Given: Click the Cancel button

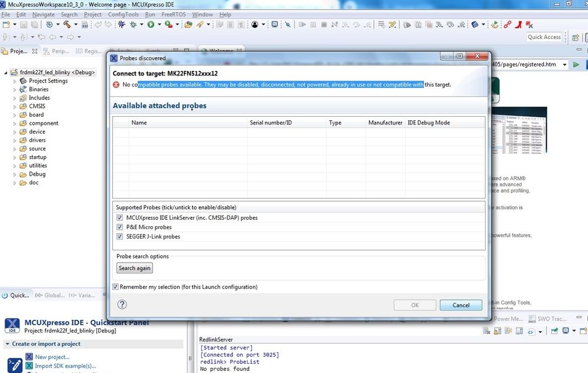Looking at the screenshot, I should pyautogui.click(x=461, y=305).
